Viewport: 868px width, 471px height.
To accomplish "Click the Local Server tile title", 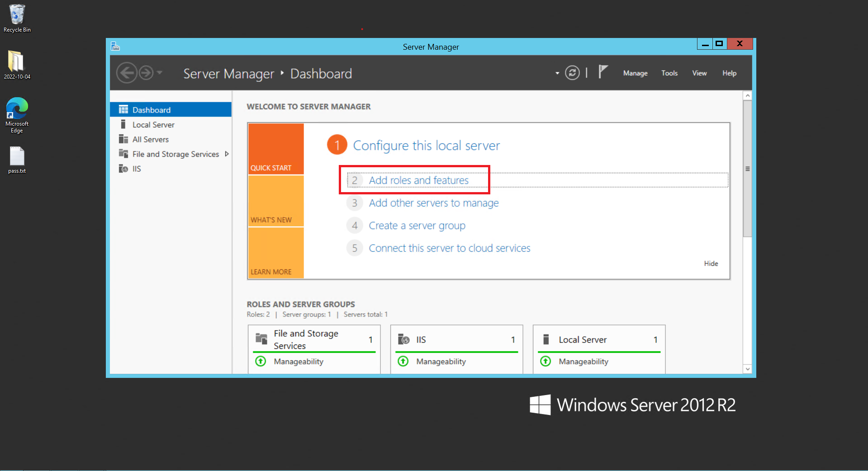I will pos(583,339).
